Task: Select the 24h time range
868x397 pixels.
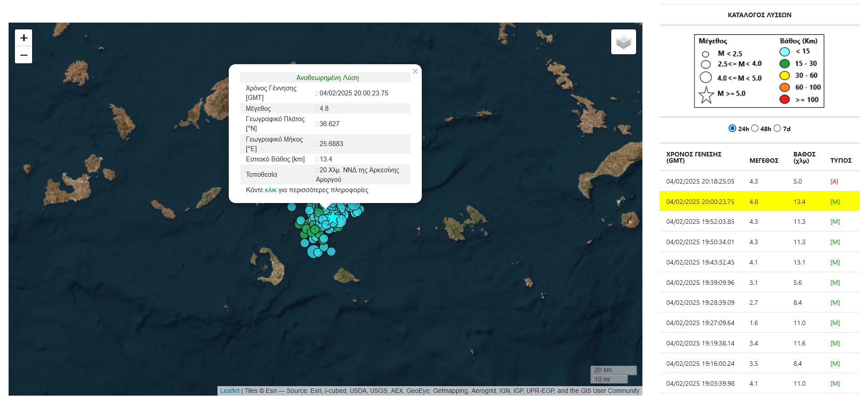Action: (732, 128)
